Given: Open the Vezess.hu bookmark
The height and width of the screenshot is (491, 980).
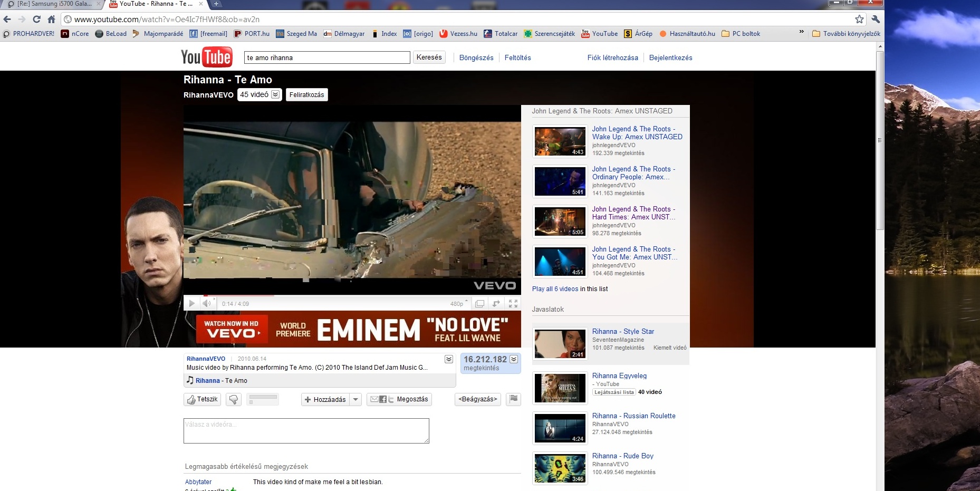Looking at the screenshot, I should click(x=458, y=34).
